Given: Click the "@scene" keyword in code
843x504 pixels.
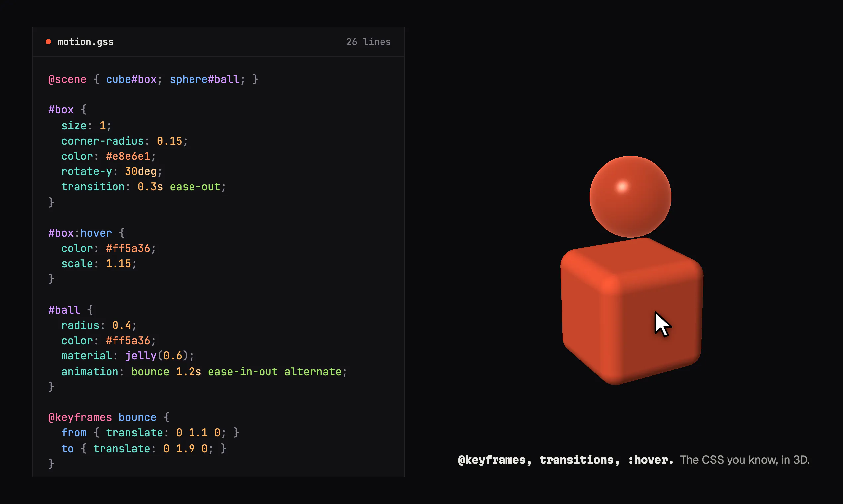Looking at the screenshot, I should tap(67, 80).
